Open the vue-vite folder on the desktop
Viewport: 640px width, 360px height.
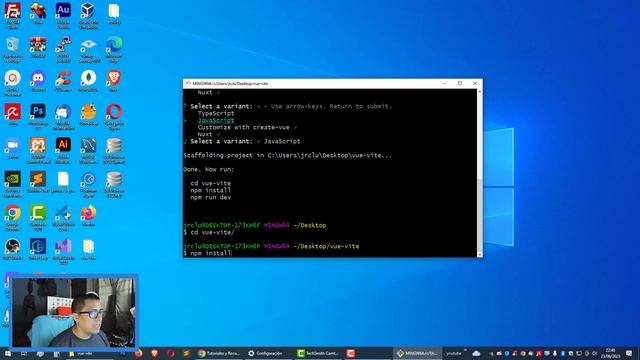click(x=89, y=248)
